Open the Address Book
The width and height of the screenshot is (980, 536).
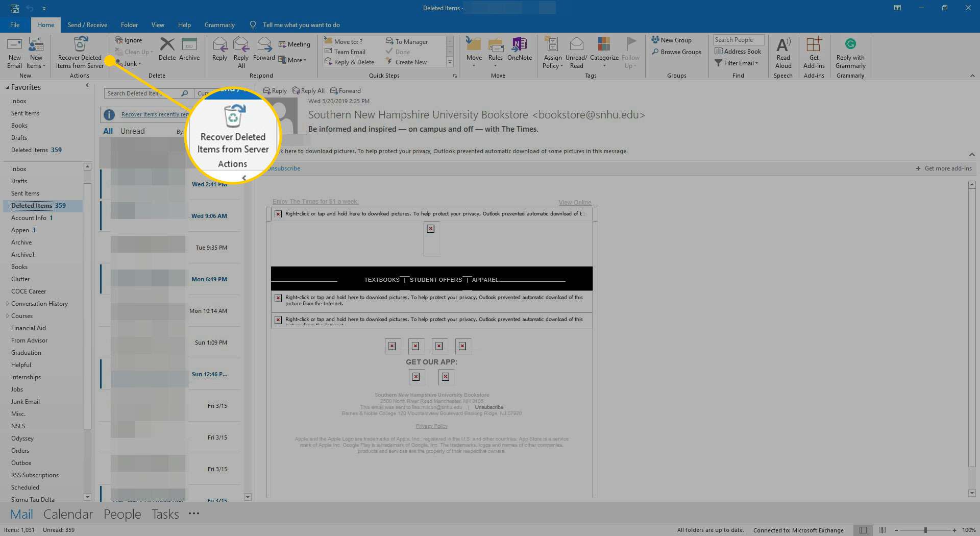[738, 51]
